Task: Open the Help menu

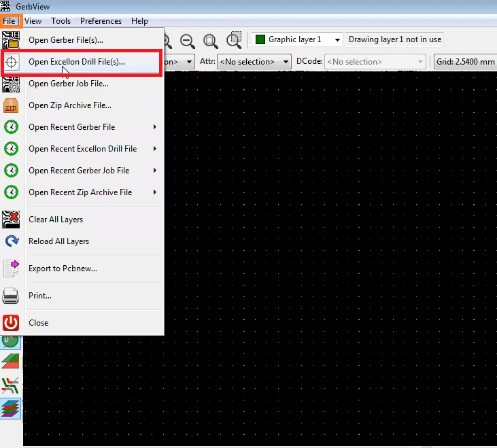Action: click(x=139, y=21)
